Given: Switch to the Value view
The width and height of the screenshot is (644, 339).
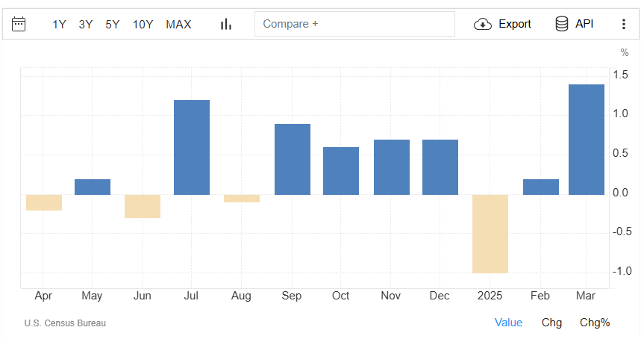Looking at the screenshot, I should pos(508,323).
